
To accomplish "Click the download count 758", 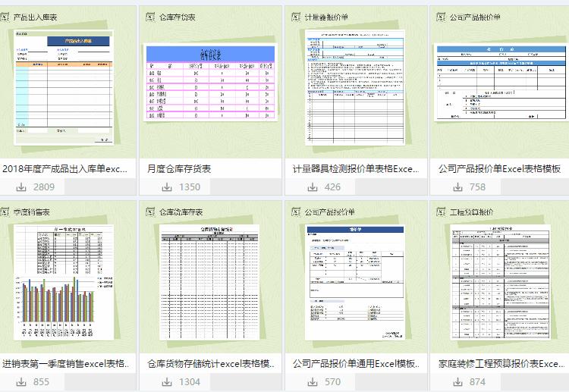I will pyautogui.click(x=477, y=187).
